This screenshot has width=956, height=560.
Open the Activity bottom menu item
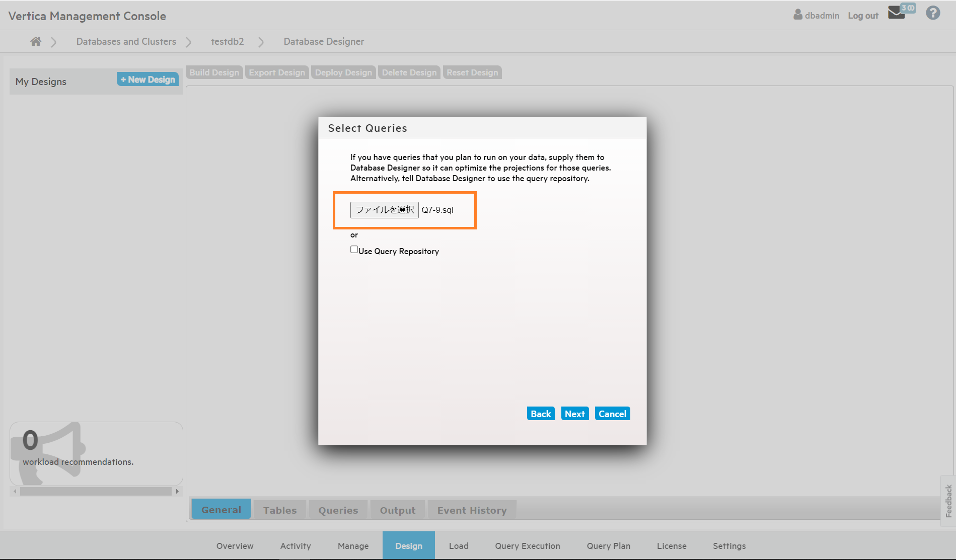[296, 546]
